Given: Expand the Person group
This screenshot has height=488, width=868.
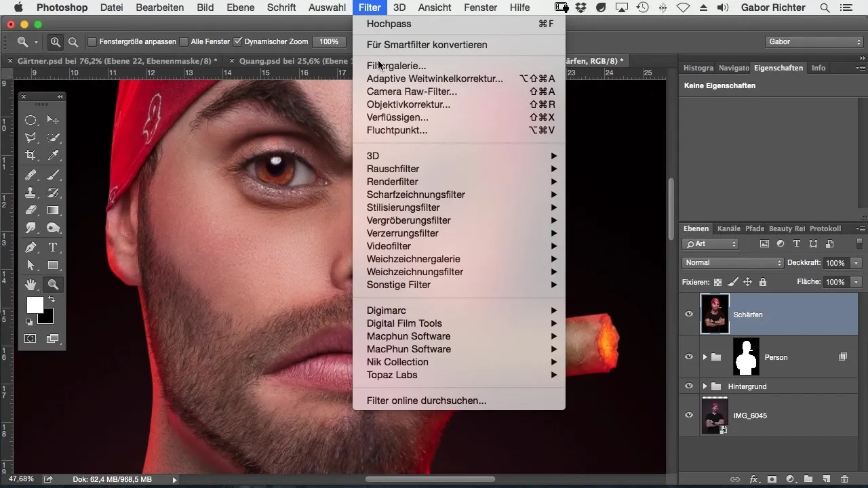Looking at the screenshot, I should click(705, 357).
